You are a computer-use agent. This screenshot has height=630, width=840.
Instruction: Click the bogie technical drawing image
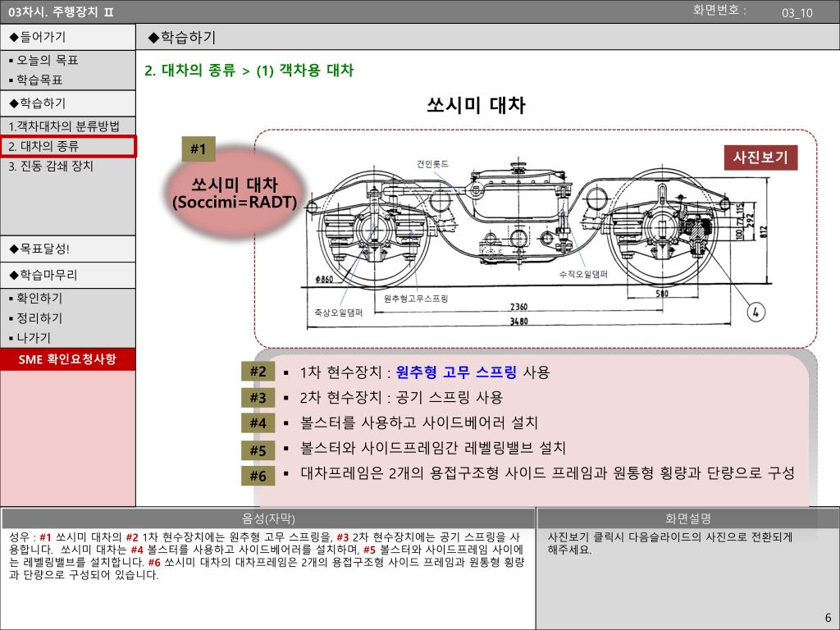(538, 242)
